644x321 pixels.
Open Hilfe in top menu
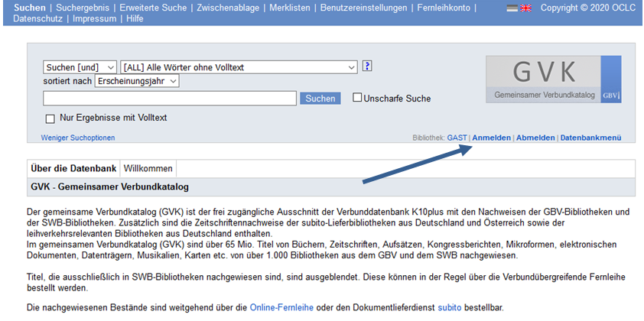135,19
